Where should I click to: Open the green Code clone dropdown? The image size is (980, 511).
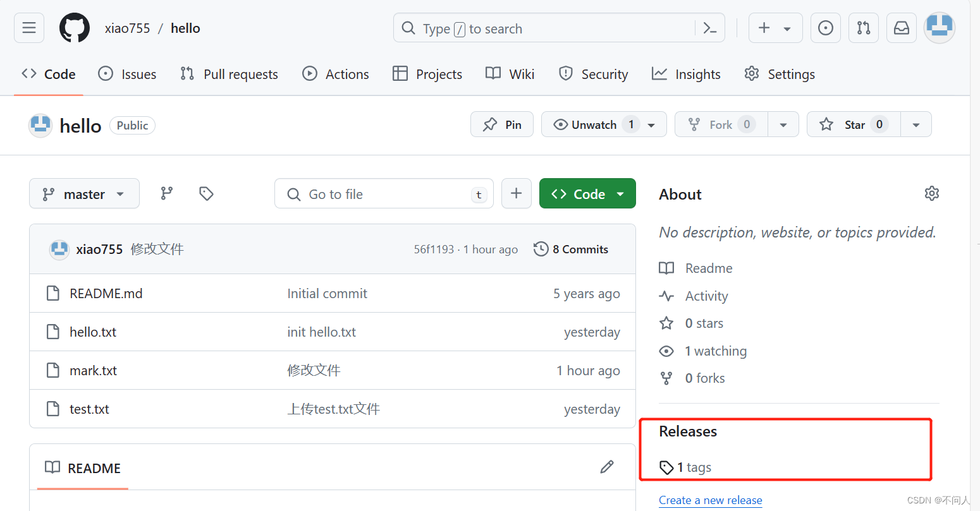click(x=587, y=193)
